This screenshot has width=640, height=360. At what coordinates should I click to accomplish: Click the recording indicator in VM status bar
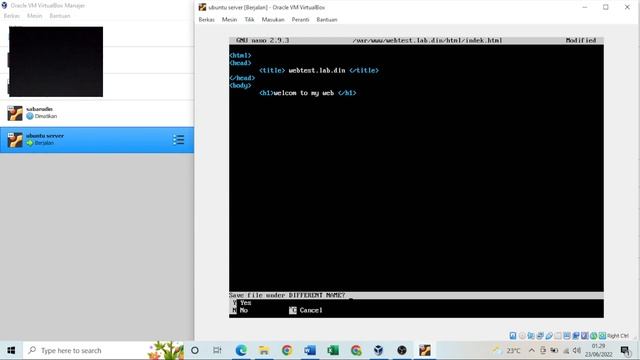pos(576,336)
